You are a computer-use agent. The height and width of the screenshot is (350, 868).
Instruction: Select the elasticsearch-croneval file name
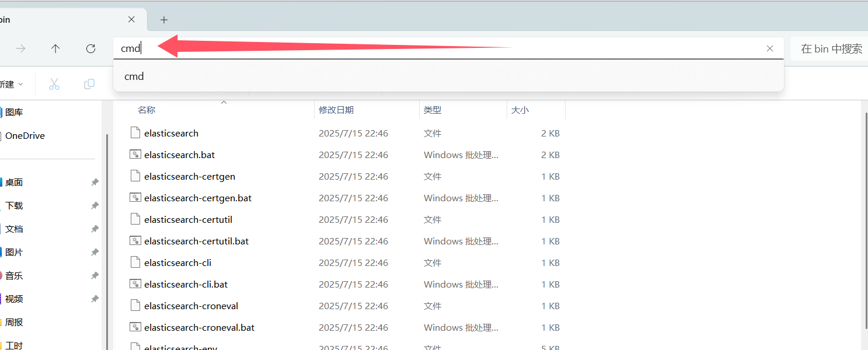(191, 306)
